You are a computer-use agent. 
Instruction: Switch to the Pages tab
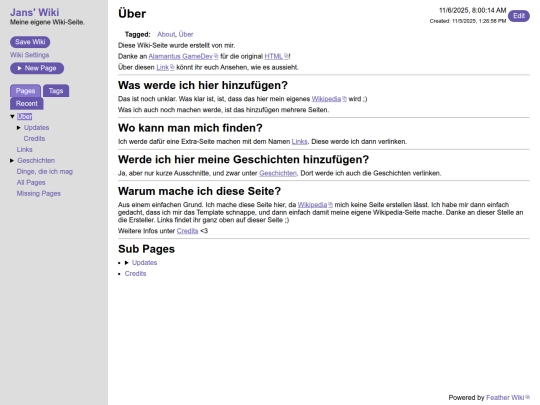(x=25, y=91)
